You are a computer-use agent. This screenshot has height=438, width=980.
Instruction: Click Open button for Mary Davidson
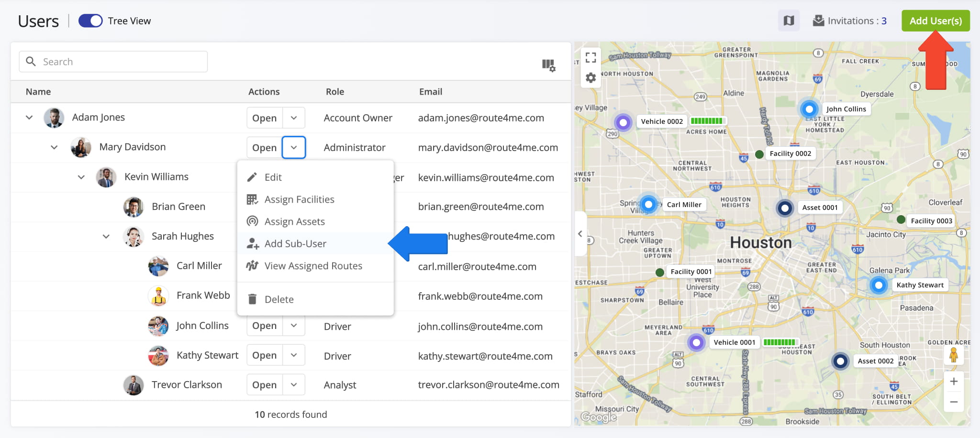(265, 147)
